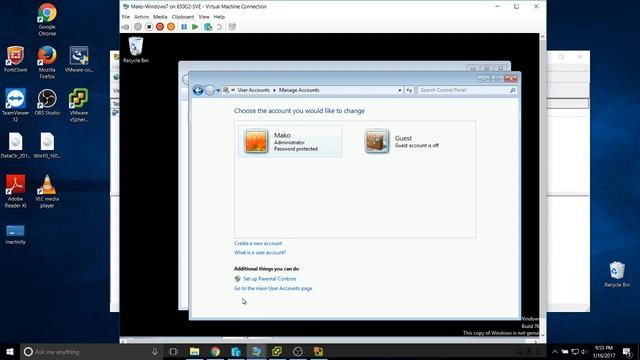
Task: Click the Windows Start button
Action: coord(10,351)
